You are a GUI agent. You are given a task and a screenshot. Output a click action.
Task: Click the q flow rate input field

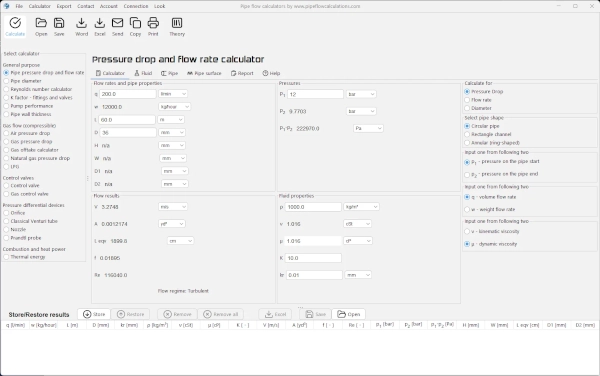pos(128,94)
